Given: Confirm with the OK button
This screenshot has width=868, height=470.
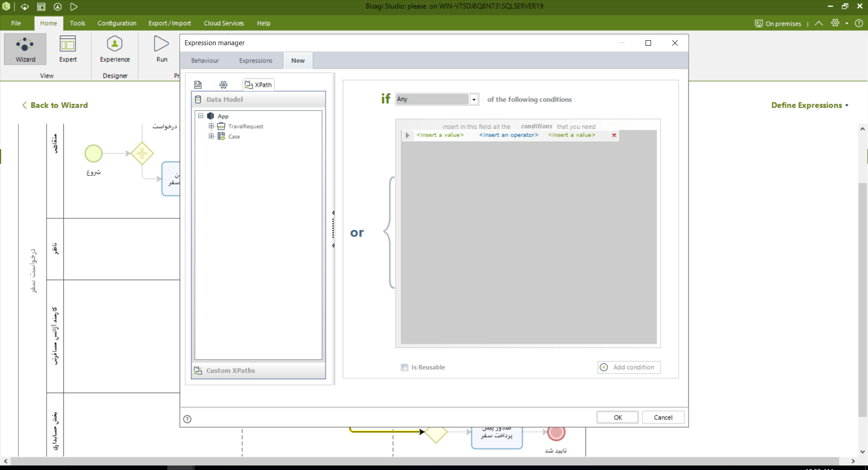Looking at the screenshot, I should point(618,418).
